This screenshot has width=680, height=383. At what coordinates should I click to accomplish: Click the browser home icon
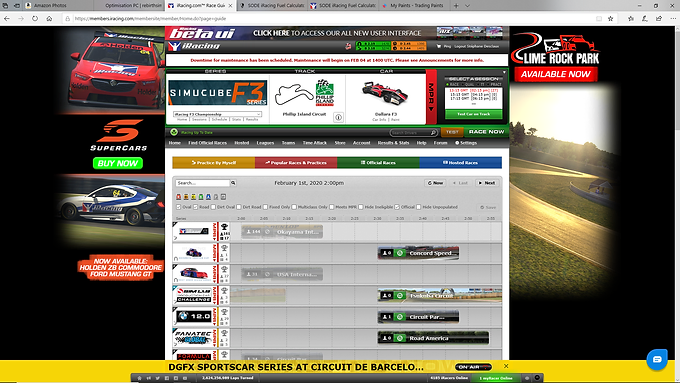[49, 19]
